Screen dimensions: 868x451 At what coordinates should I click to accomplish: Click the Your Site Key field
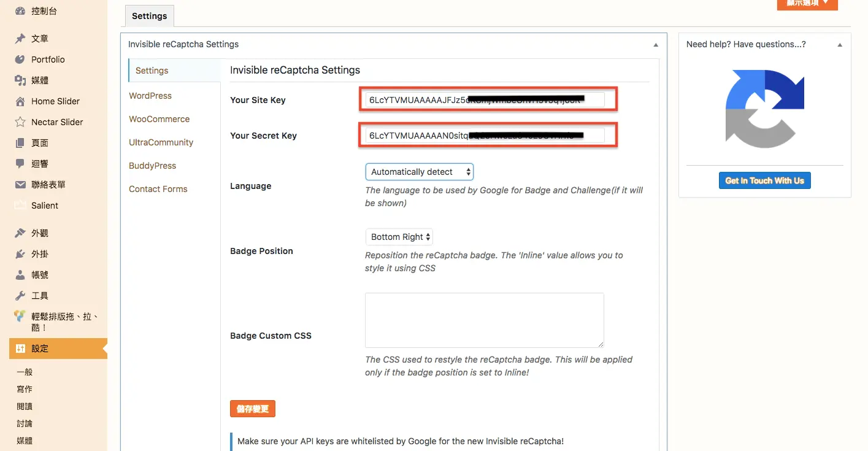[x=485, y=99]
